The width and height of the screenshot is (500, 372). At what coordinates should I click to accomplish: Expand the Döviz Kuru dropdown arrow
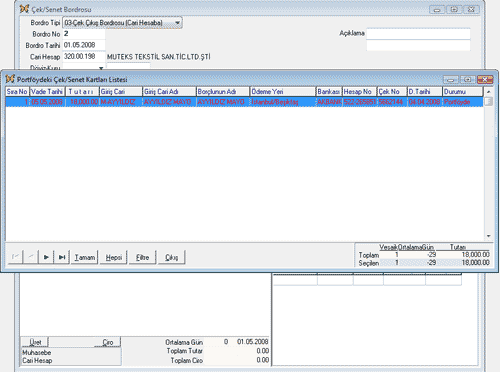coord(101,68)
